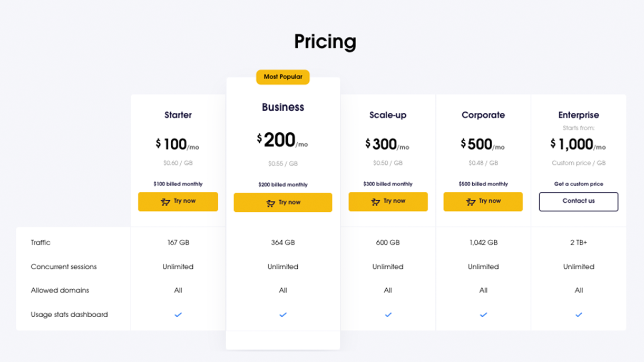
Task: Click the Most Popular badge
Action: (x=283, y=77)
